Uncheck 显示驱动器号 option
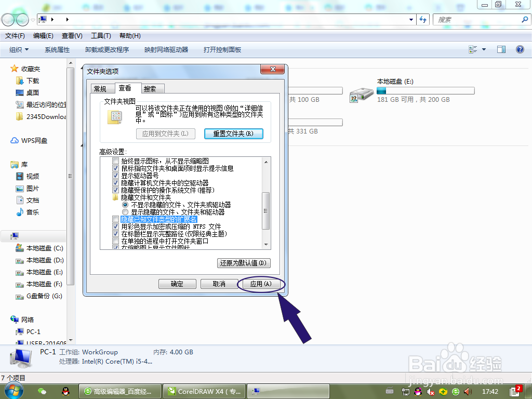Screen dimensions: 532x399 tap(115, 176)
